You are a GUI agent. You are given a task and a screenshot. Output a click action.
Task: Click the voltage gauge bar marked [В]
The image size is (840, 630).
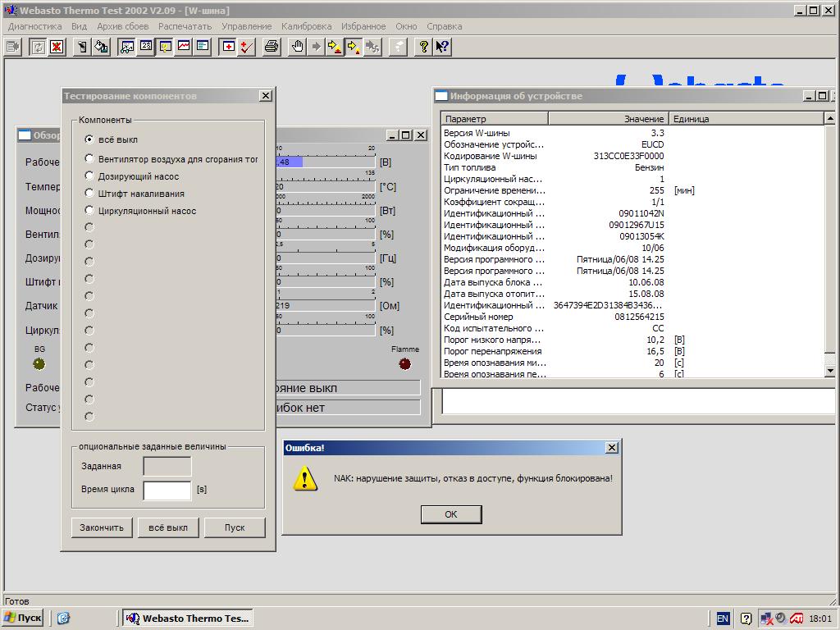[x=326, y=162]
